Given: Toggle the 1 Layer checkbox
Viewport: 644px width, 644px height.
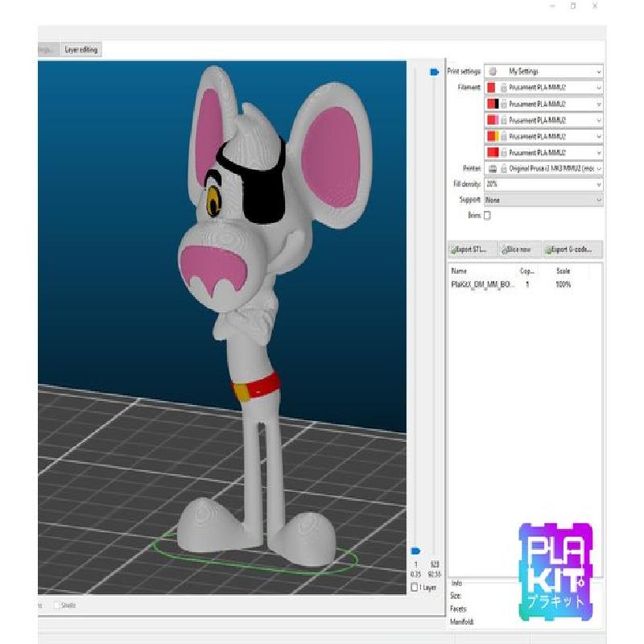Looking at the screenshot, I should (x=415, y=588).
